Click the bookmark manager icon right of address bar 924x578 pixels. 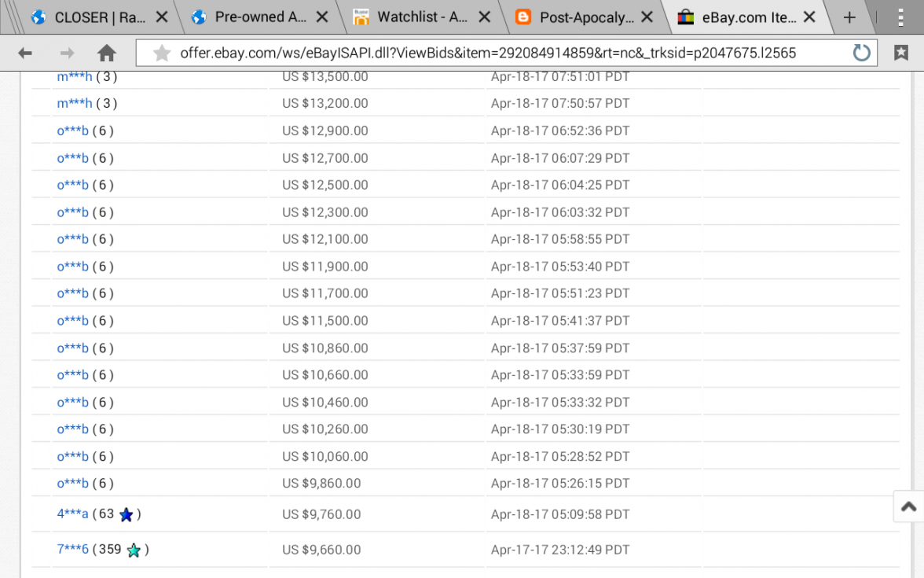pyautogui.click(x=900, y=53)
